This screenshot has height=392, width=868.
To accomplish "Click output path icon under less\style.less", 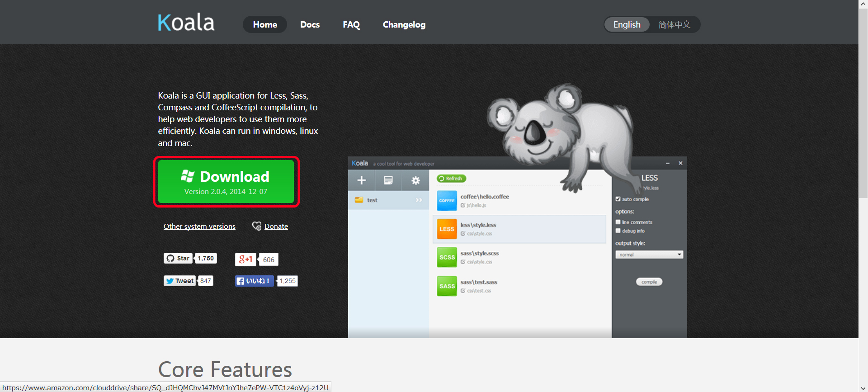I will pos(463,234).
